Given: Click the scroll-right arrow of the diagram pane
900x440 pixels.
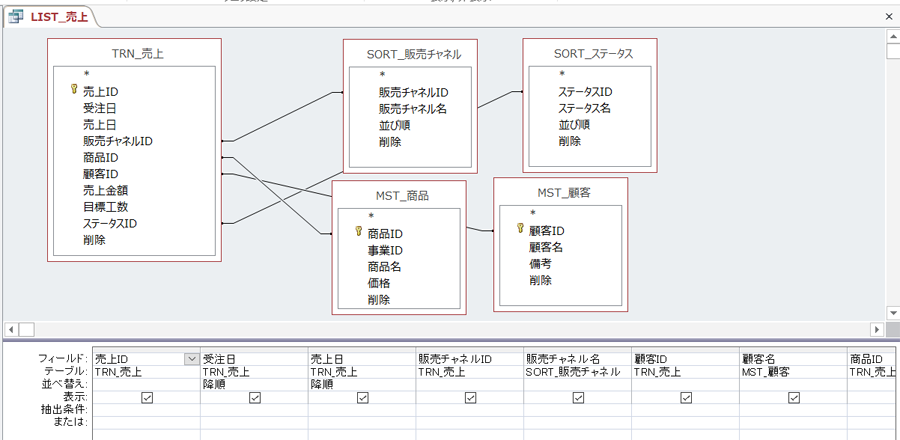Looking at the screenshot, I should coord(877,329).
